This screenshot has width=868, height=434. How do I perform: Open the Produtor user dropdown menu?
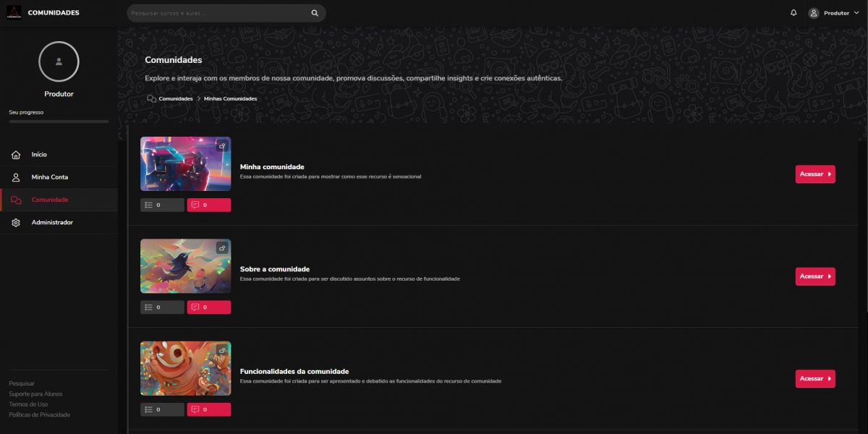[833, 13]
